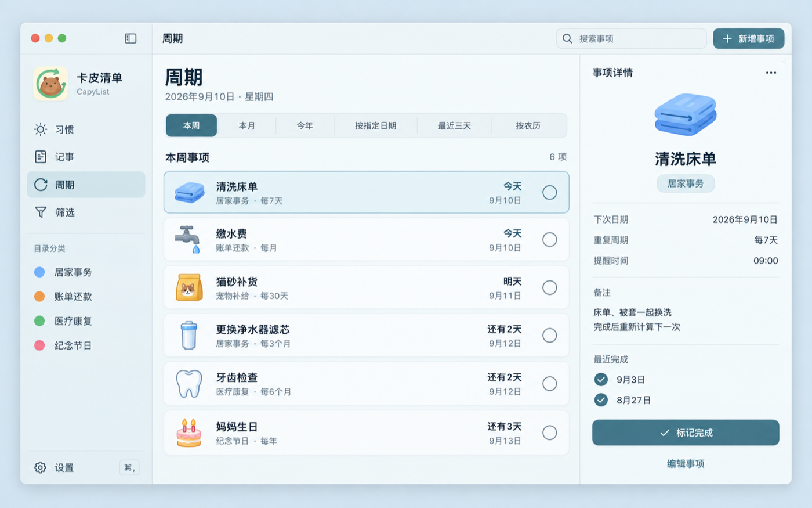Select the pink 纪念节日 category dot
The image size is (812, 508).
tap(39, 345)
